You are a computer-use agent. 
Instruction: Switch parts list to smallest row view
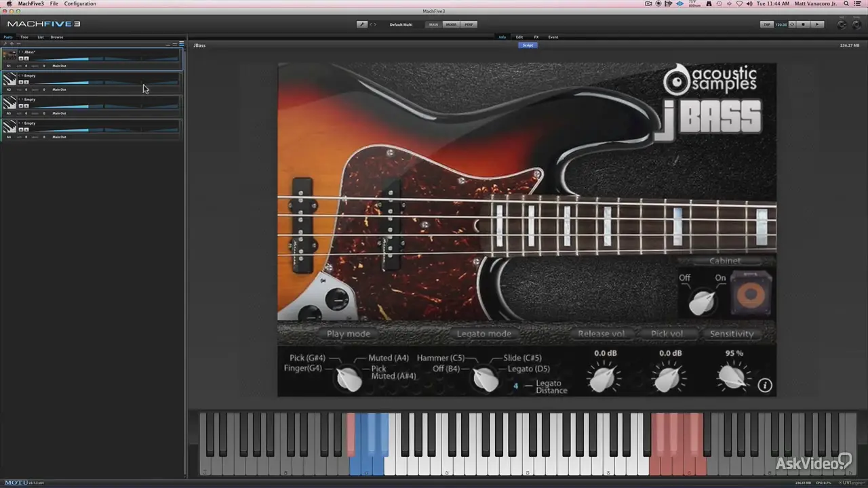[x=167, y=44]
